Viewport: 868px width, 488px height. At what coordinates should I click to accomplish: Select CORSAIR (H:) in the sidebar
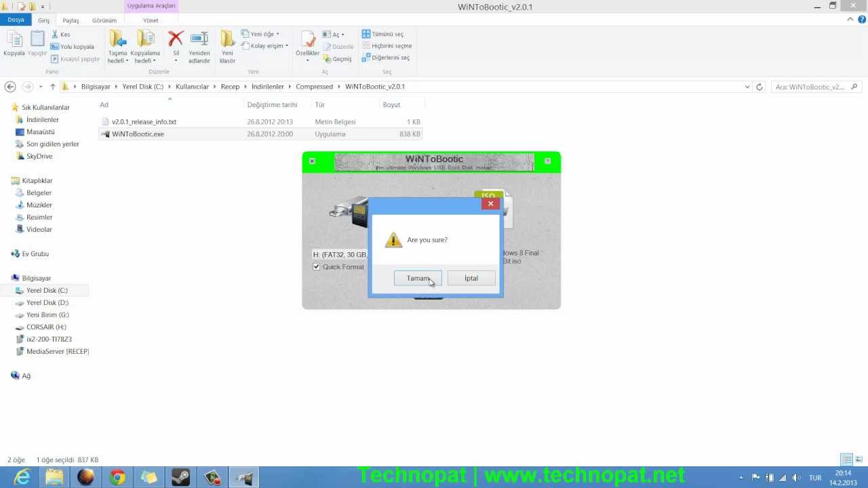(x=46, y=327)
